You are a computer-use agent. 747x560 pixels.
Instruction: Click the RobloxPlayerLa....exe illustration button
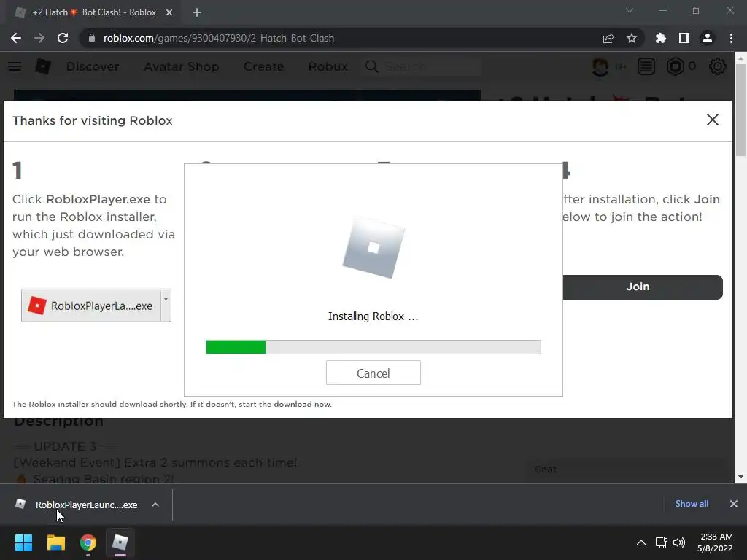[x=91, y=306]
